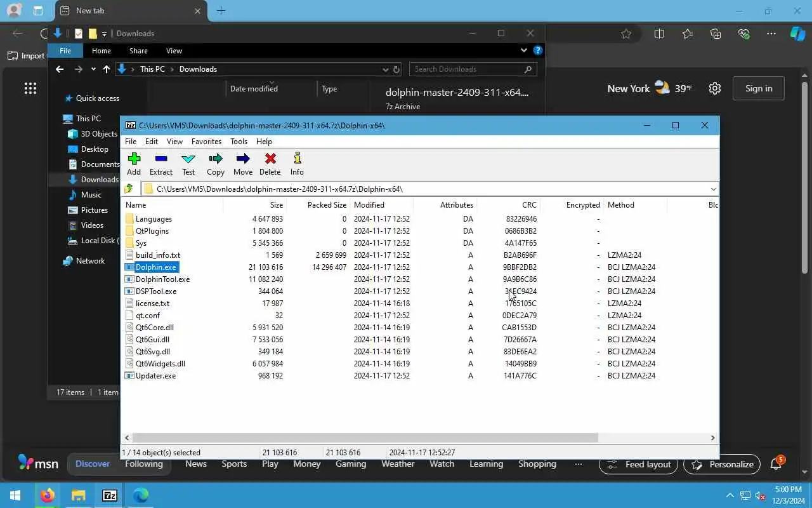Click the Move toolbar icon
Viewport: 812px width, 508px height.
[243, 164]
